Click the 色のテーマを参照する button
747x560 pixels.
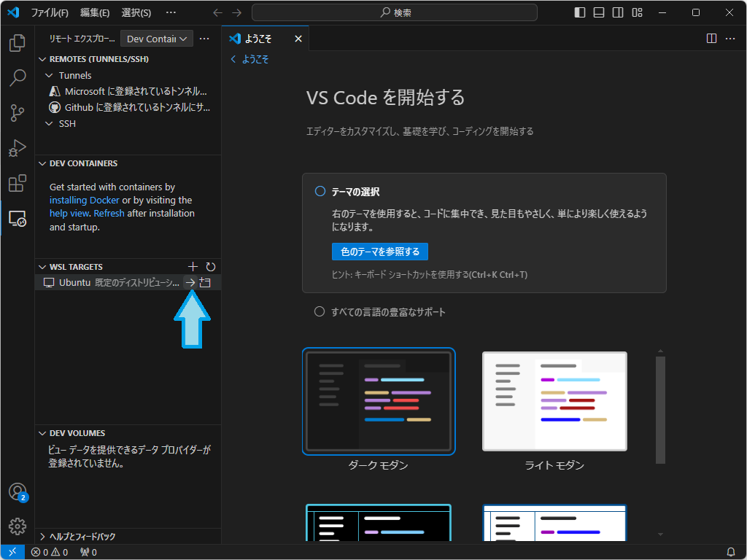[379, 252]
